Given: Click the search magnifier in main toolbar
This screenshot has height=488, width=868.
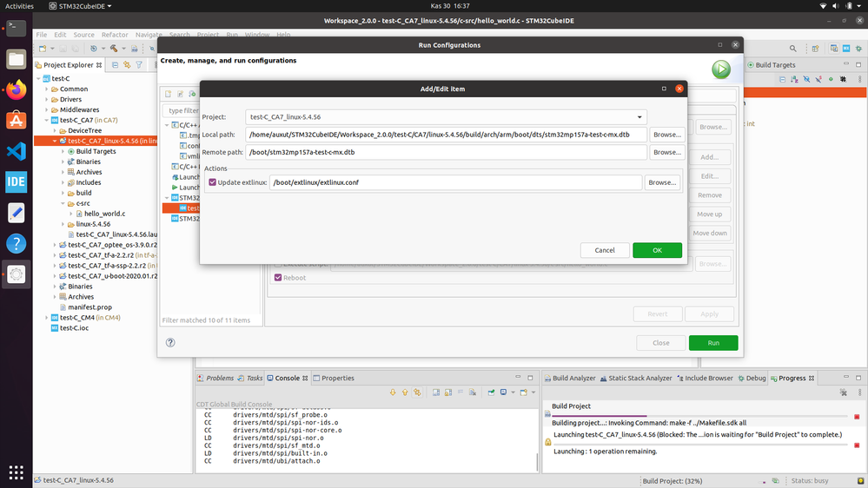Looking at the screenshot, I should click(792, 49).
